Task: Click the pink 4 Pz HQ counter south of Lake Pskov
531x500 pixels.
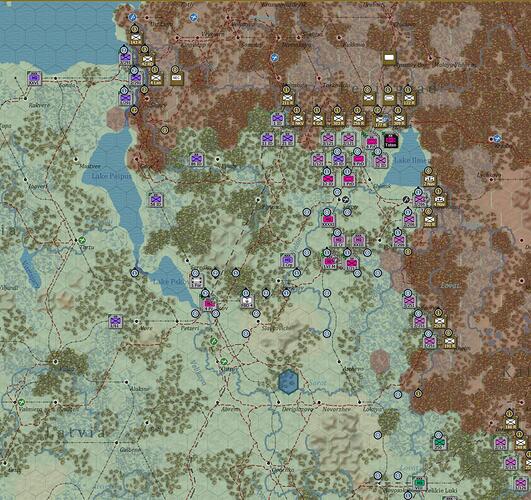Action: point(209,304)
